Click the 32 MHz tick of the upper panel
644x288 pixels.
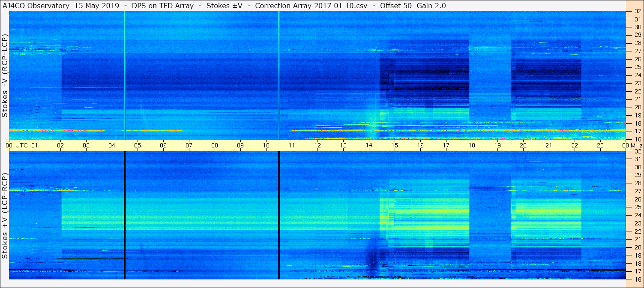[637, 12]
